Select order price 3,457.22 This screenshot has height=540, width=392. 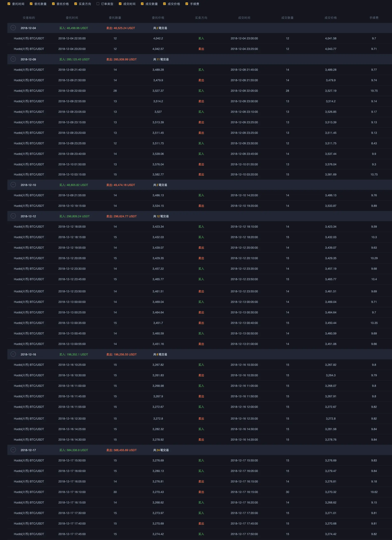(158, 269)
